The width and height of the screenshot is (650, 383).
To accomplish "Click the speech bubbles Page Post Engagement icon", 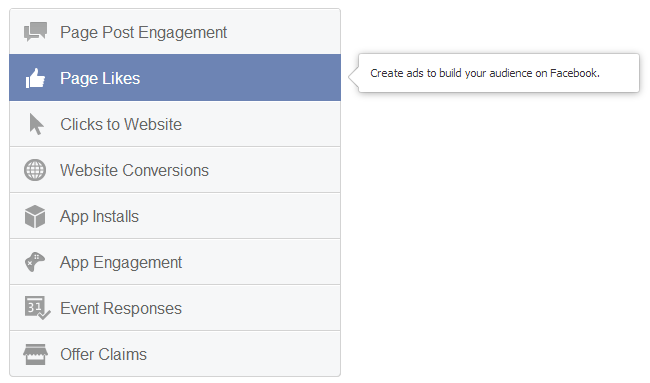I will coord(35,32).
